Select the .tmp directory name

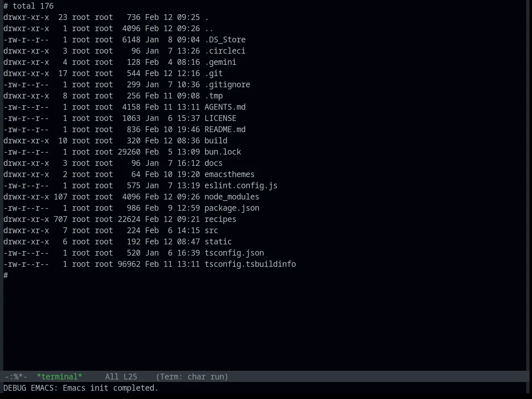click(214, 96)
